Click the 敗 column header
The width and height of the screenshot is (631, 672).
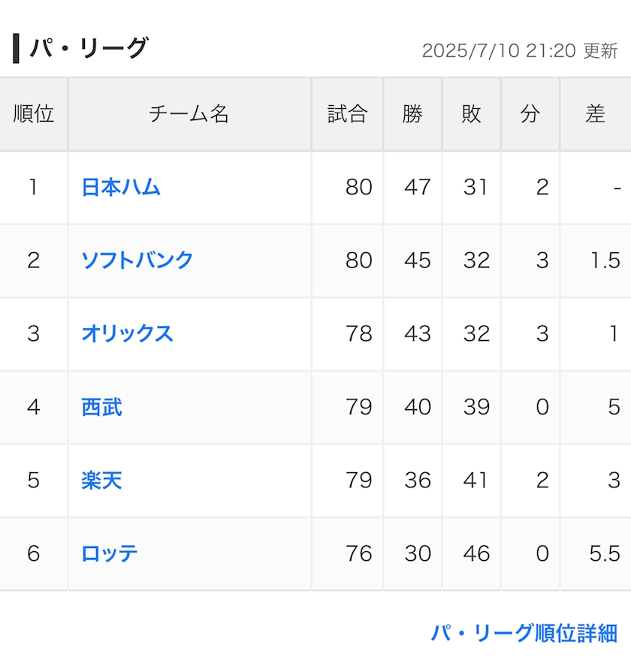[472, 114]
